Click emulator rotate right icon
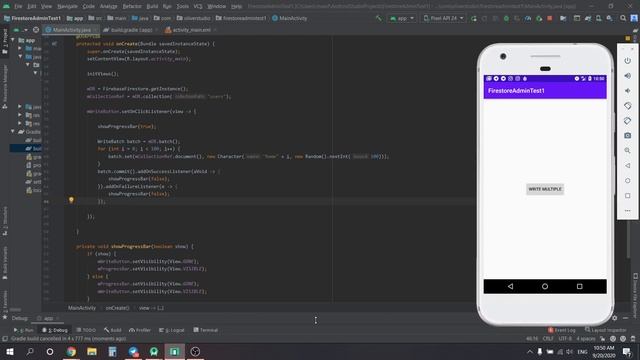This screenshot has width=640, height=360. click(x=627, y=121)
